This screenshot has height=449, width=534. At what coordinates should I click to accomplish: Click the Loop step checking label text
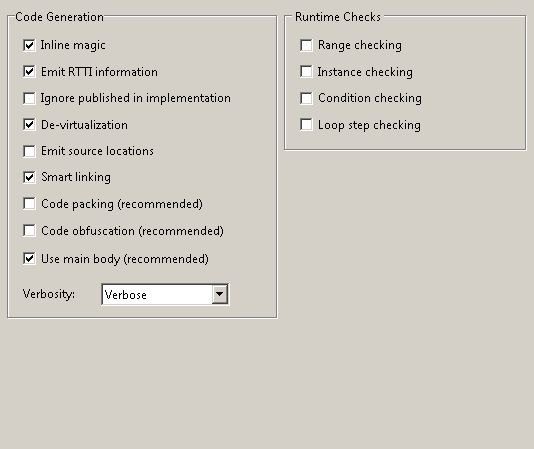click(370, 125)
